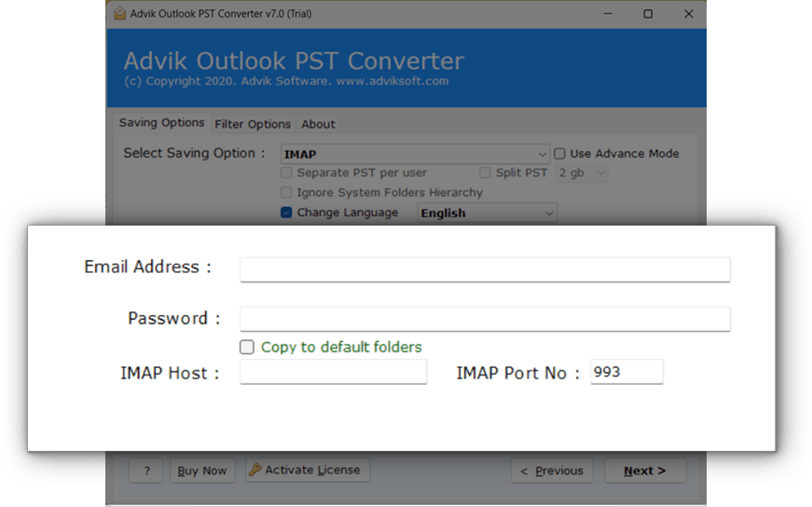Image resolution: width=812 pixels, height=507 pixels.
Task: Go to the About tab
Action: [319, 124]
